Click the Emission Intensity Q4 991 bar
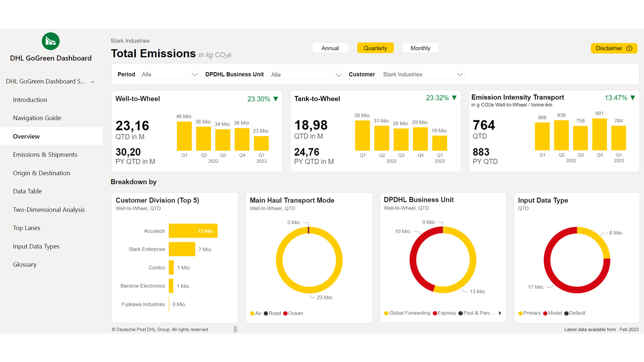 600,135
